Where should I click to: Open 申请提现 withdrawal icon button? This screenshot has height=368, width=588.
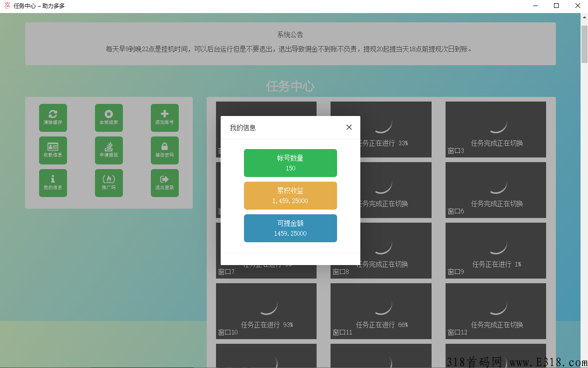108,150
